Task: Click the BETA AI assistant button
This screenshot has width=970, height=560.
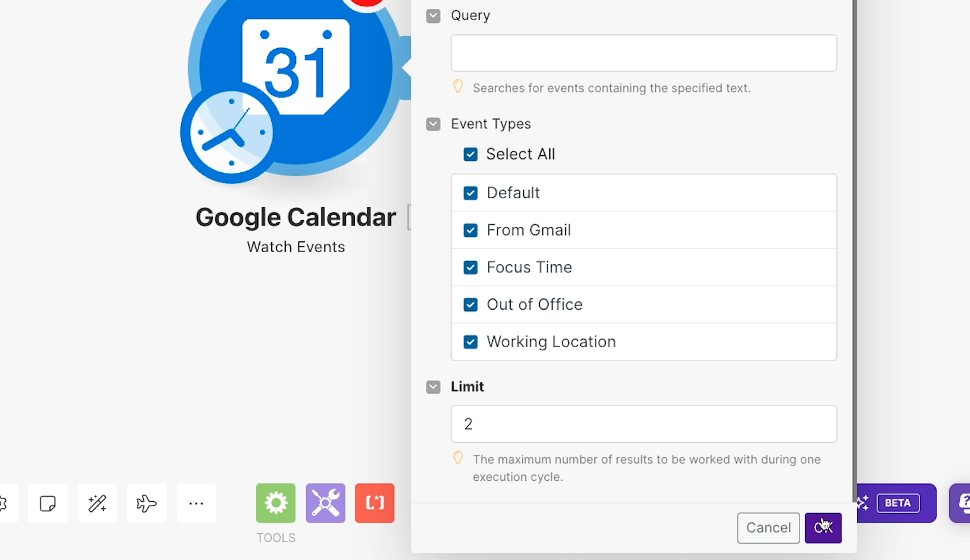Action: [x=897, y=503]
